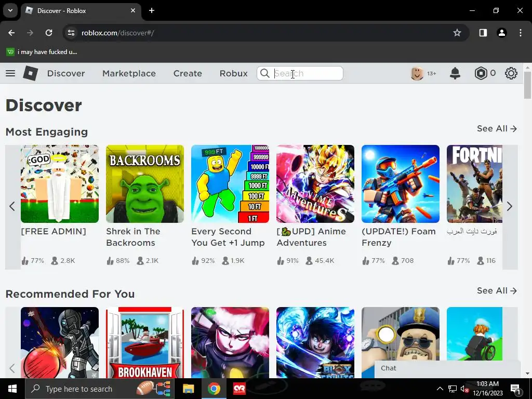
Task: Click the browser address bar URL
Action: tap(117, 33)
